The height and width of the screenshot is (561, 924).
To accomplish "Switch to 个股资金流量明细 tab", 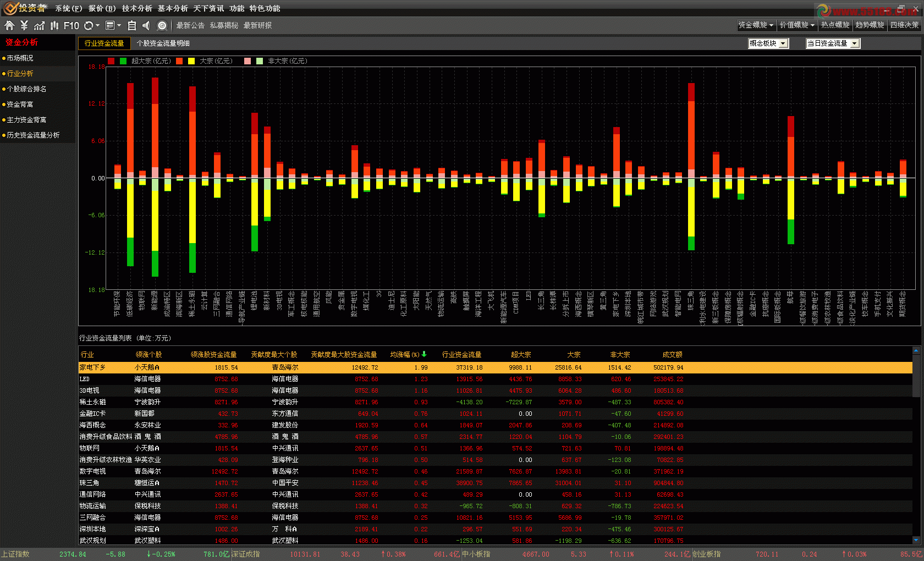I will click(163, 43).
